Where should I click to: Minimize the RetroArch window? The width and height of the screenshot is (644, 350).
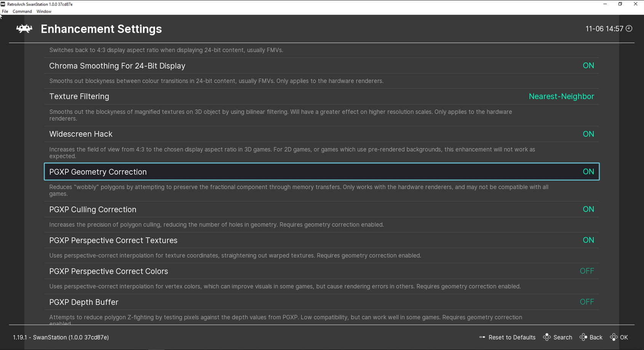point(605,4)
